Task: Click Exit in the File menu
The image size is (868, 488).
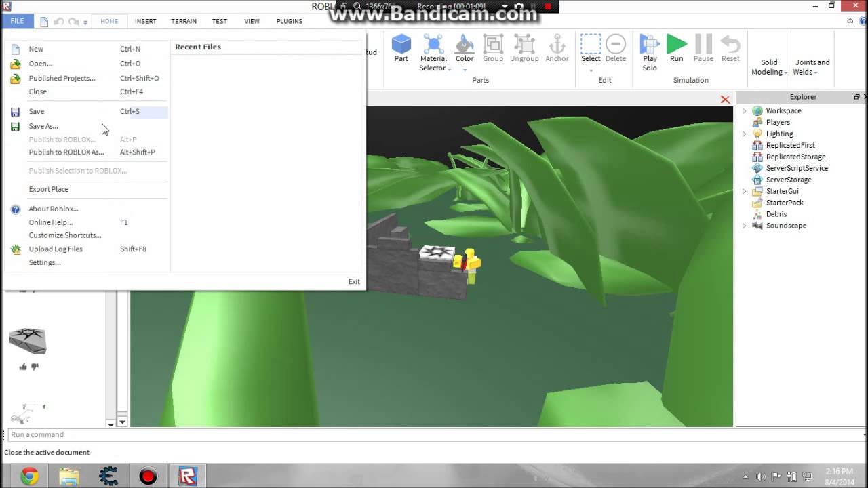Action: click(354, 281)
